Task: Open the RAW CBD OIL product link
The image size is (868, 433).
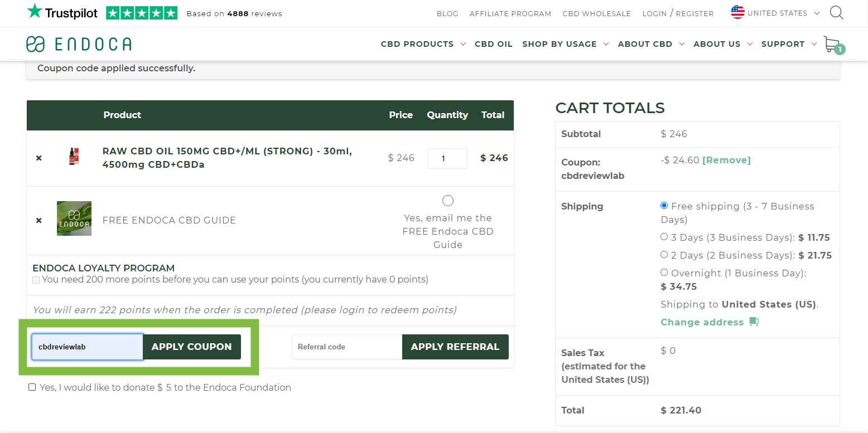Action: click(227, 158)
